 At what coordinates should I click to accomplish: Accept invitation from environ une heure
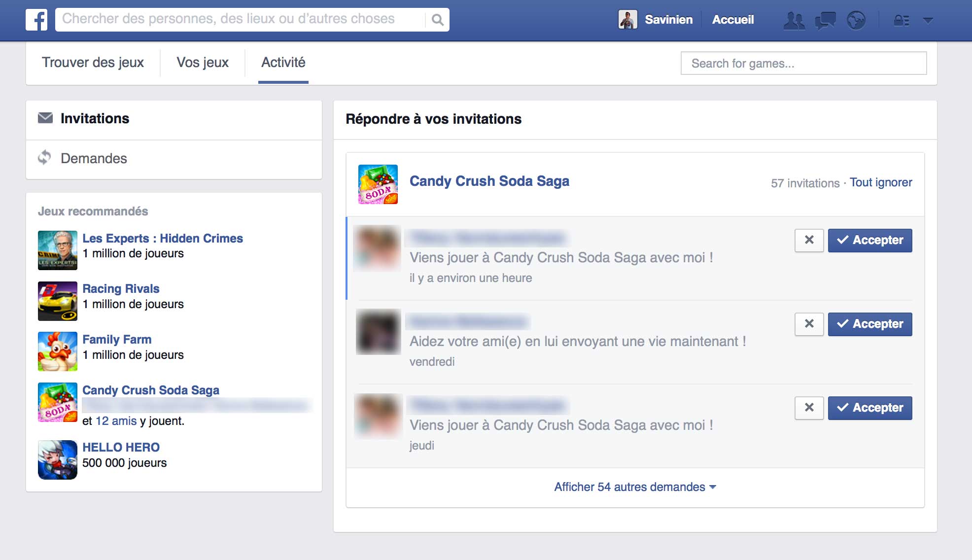(870, 241)
